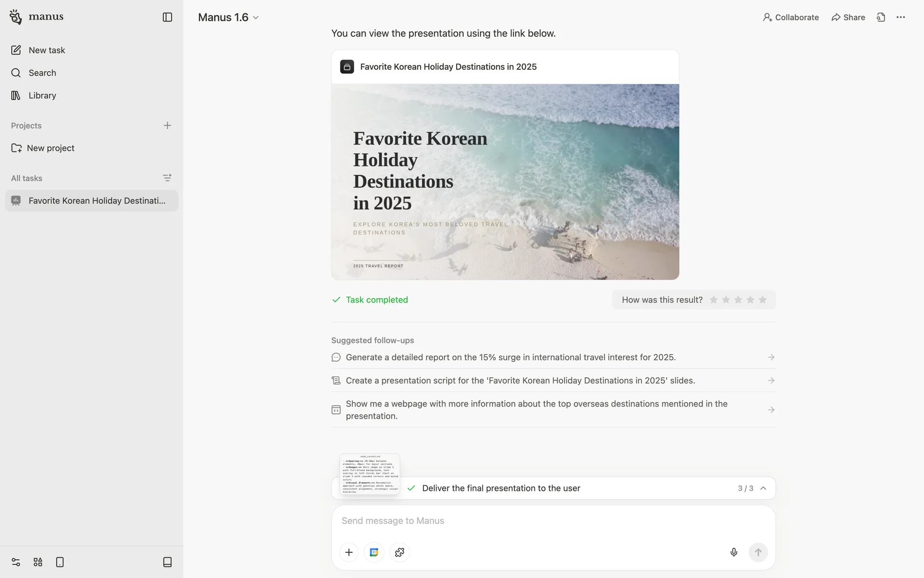Open the All tasks filter options
This screenshot has height=578, width=924.
tap(167, 178)
